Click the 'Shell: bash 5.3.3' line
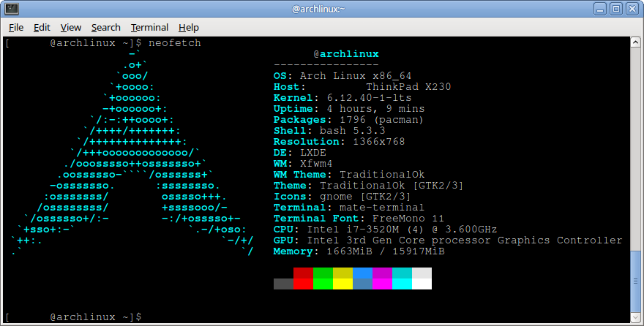644x326 pixels. (329, 131)
